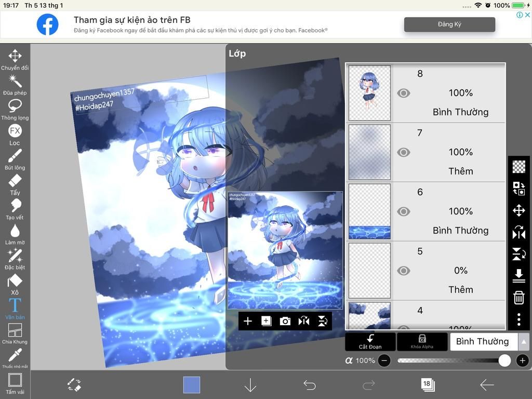Delete layer with trash can icon

(519, 298)
